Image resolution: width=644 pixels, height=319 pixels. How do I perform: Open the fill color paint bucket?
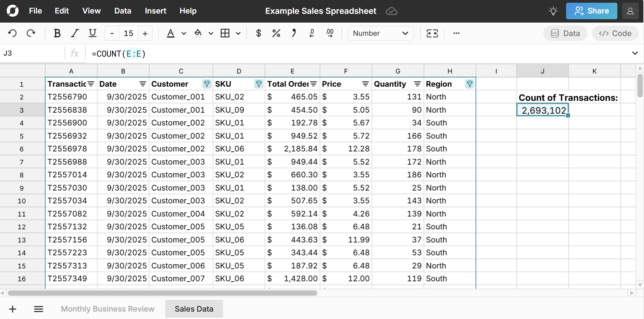[198, 33]
